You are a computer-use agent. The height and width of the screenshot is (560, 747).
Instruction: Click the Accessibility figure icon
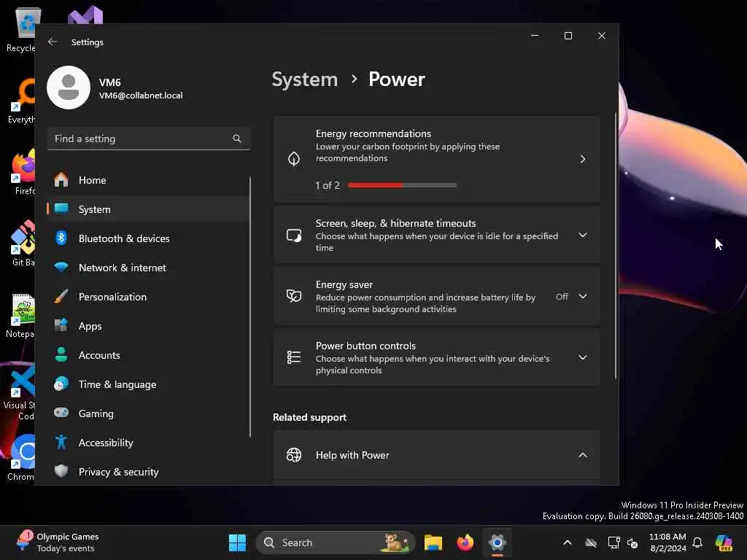(61, 443)
